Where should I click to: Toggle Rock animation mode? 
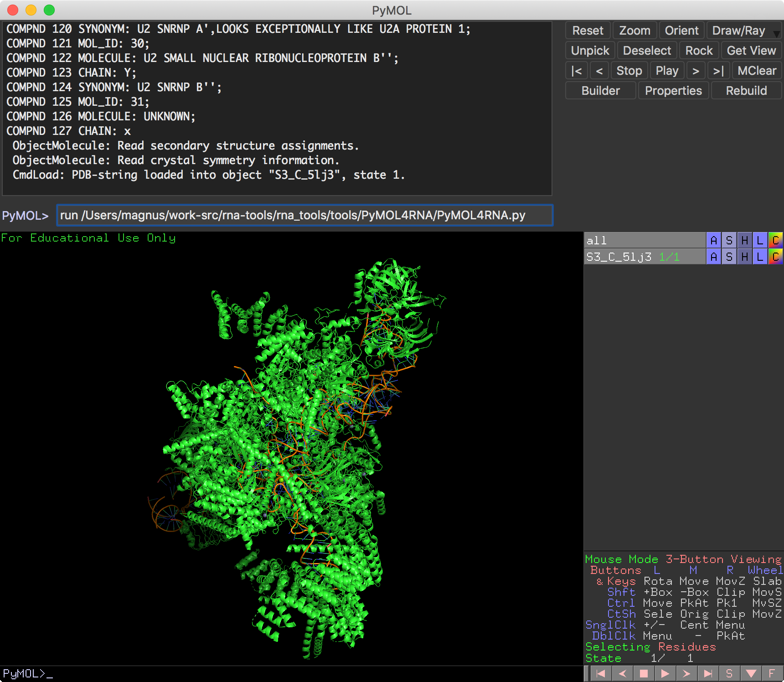click(699, 51)
